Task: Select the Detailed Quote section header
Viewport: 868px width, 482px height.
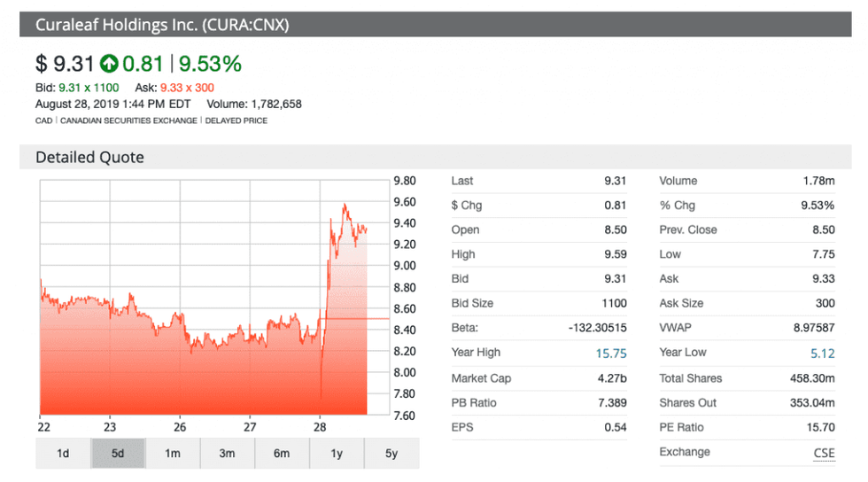Action: click(x=89, y=158)
